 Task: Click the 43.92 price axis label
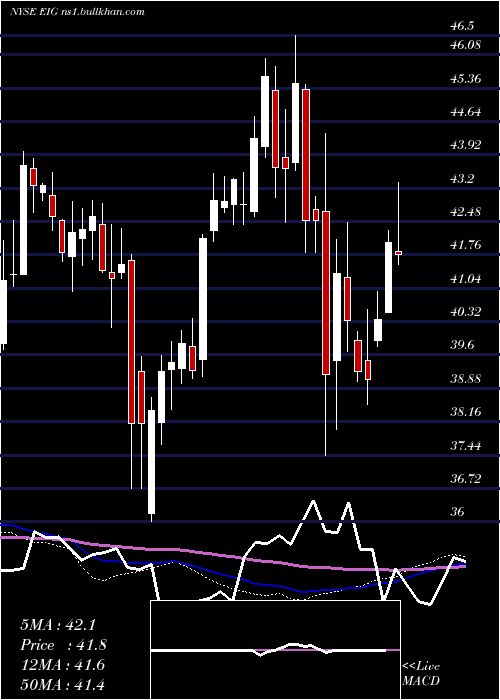coord(465,145)
